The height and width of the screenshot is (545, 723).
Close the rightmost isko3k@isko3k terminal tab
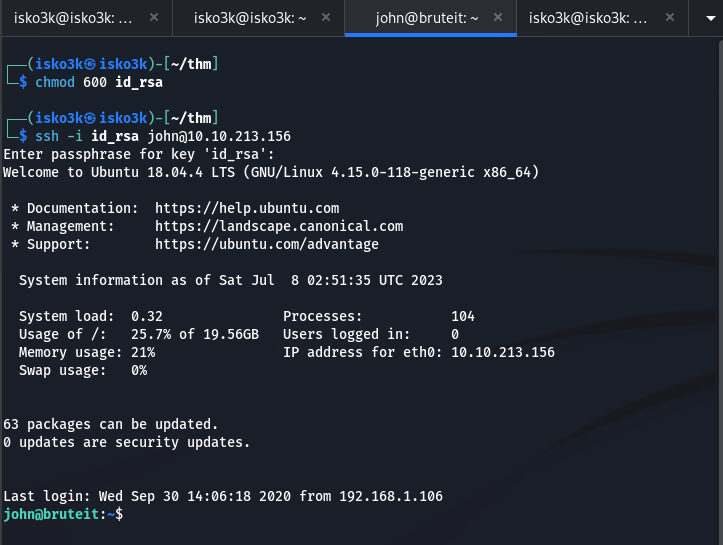click(x=671, y=18)
